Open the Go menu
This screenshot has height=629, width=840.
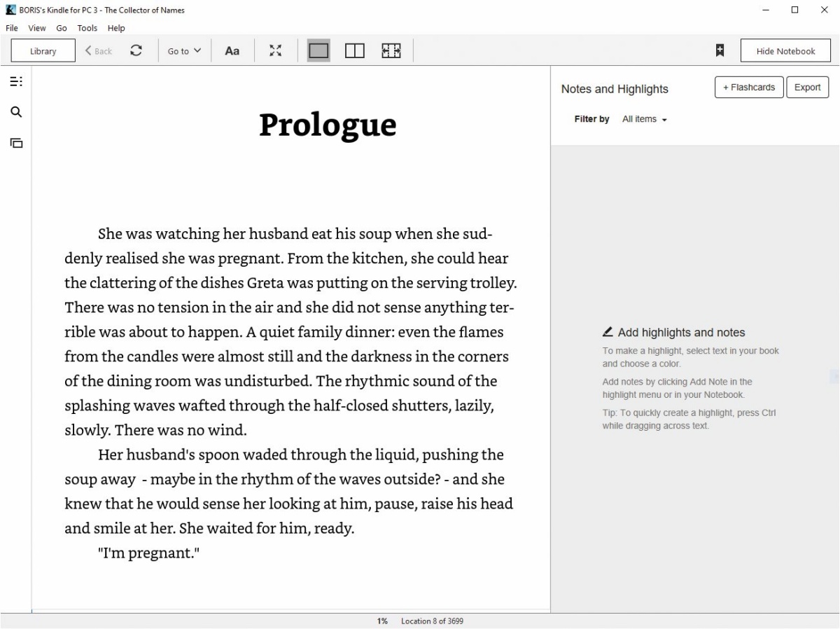pos(62,28)
